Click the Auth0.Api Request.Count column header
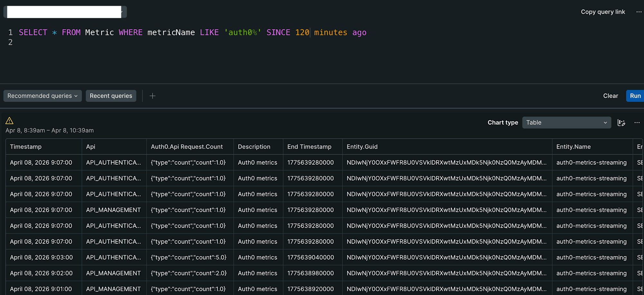This screenshot has height=295, width=644. point(187,147)
